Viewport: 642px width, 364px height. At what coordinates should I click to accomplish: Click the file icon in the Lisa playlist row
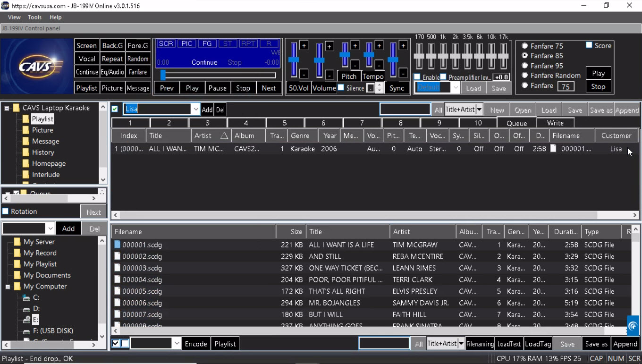(553, 148)
